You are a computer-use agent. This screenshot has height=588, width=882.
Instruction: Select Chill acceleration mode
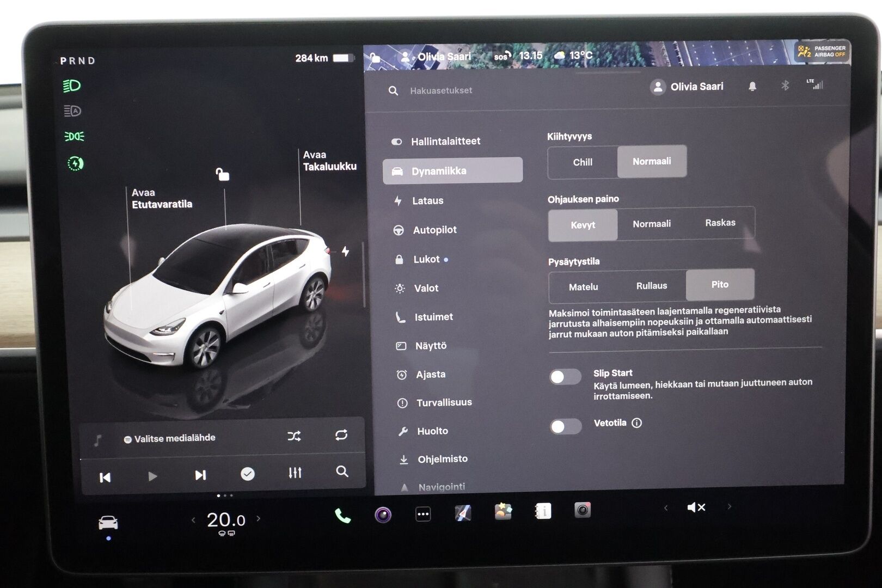click(x=582, y=162)
